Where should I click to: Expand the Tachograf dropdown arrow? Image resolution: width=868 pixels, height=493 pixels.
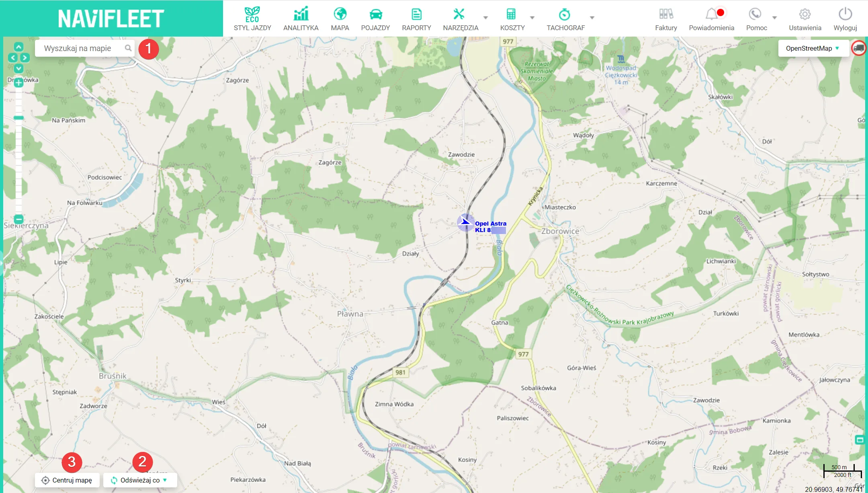click(592, 18)
